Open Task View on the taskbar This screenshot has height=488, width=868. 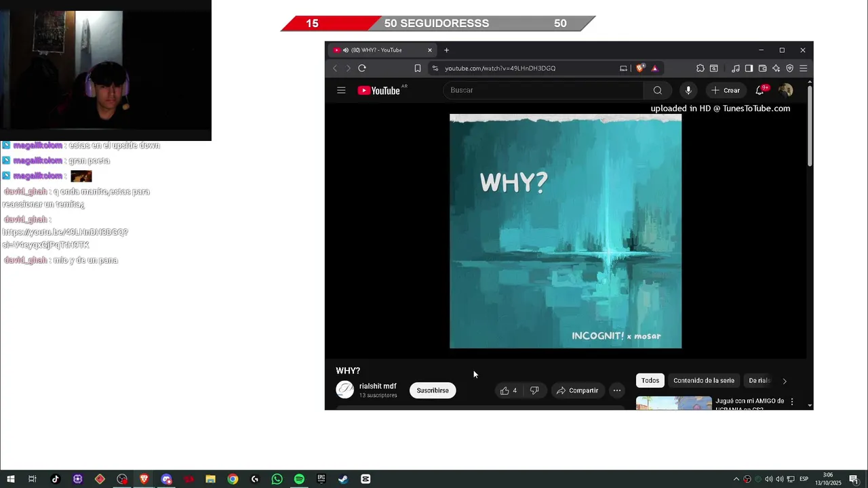tap(32, 479)
